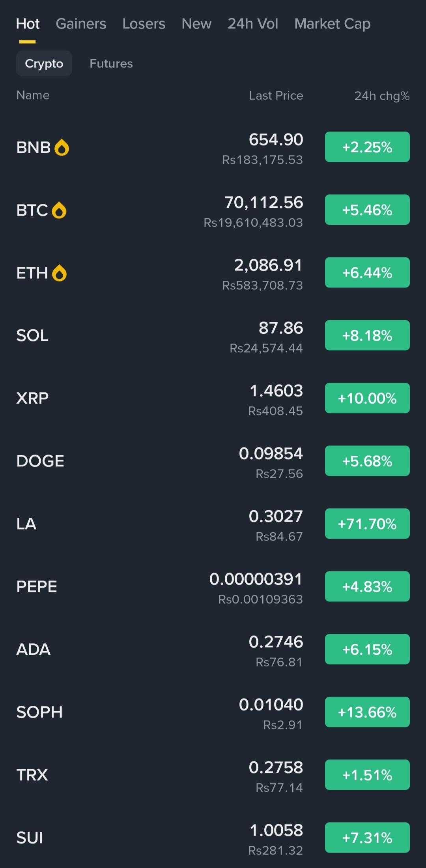The width and height of the screenshot is (426, 868).
Task: Open the Losers tab
Action: [x=144, y=24]
